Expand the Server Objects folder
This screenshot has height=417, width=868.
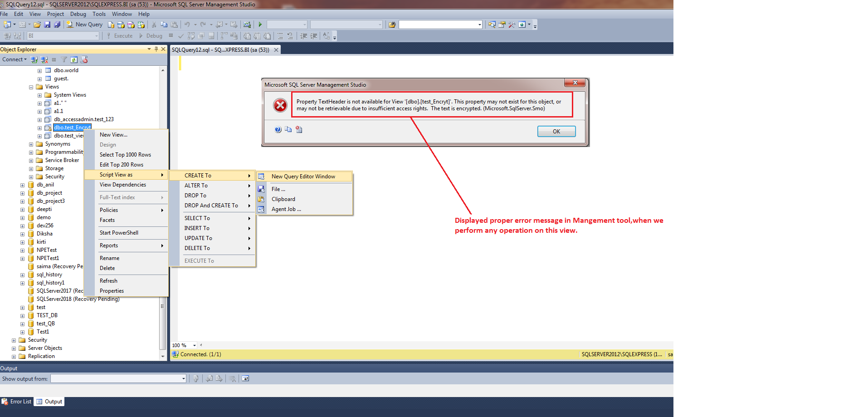point(14,348)
